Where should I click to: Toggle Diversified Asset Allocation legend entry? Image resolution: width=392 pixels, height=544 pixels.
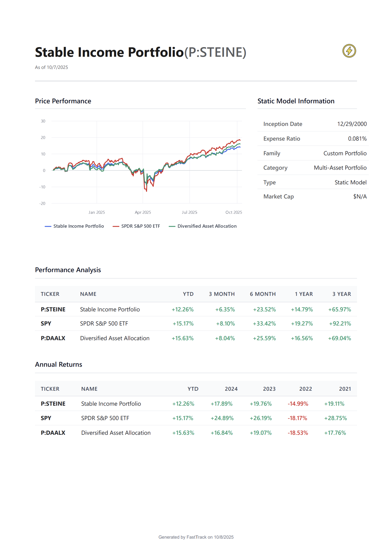point(207,226)
